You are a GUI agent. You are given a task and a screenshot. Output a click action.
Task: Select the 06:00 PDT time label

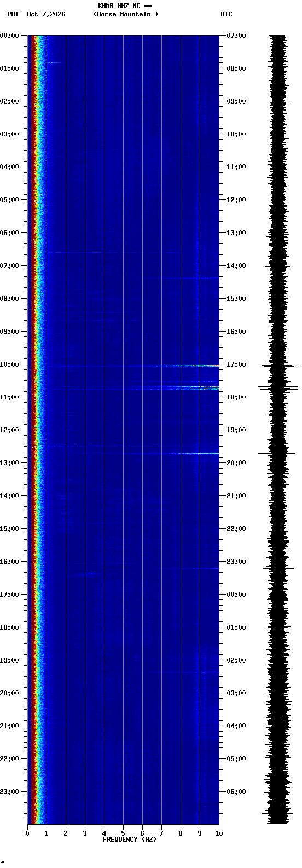[9, 233]
